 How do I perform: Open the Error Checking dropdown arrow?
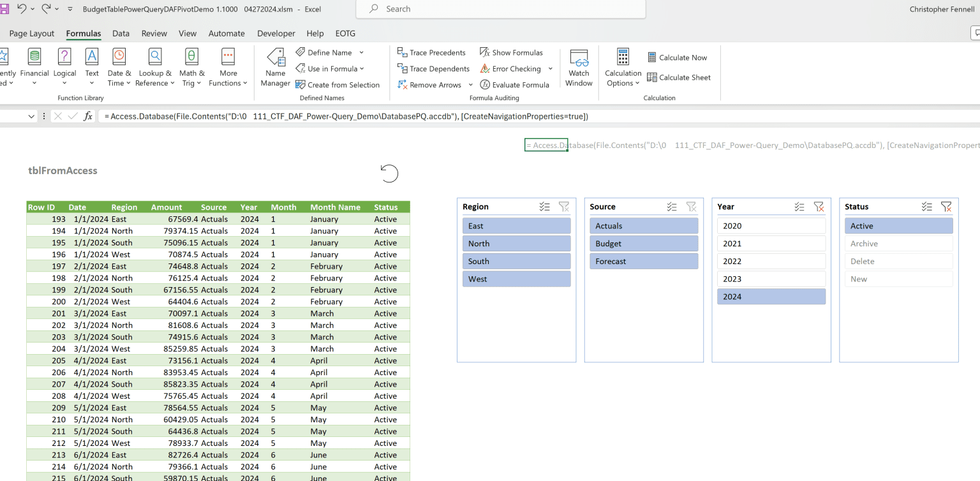coord(550,68)
